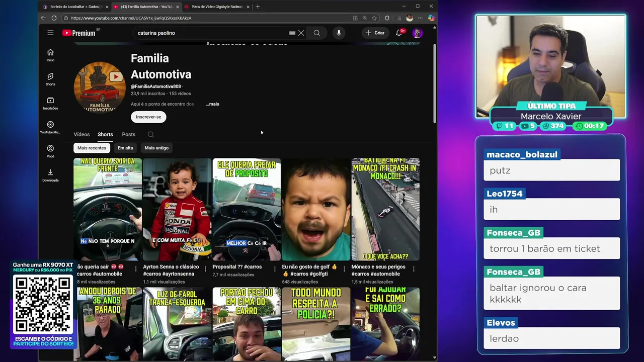Open the Mônaco F1 crash short

[385, 209]
